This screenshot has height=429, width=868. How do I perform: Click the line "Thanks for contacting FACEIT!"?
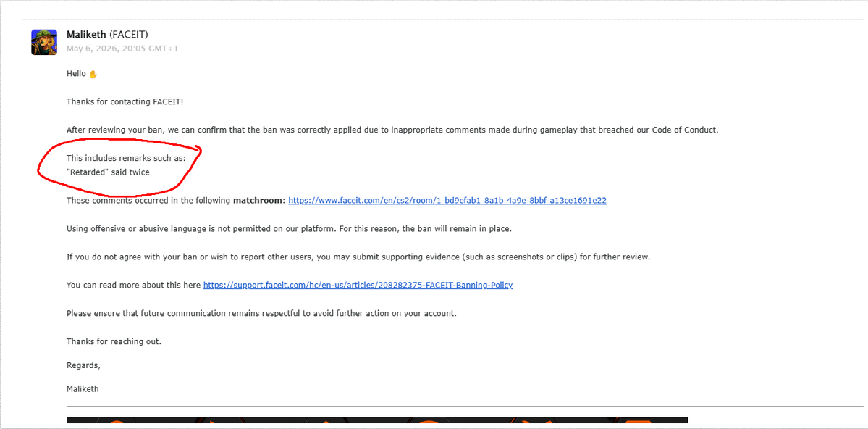125,101
